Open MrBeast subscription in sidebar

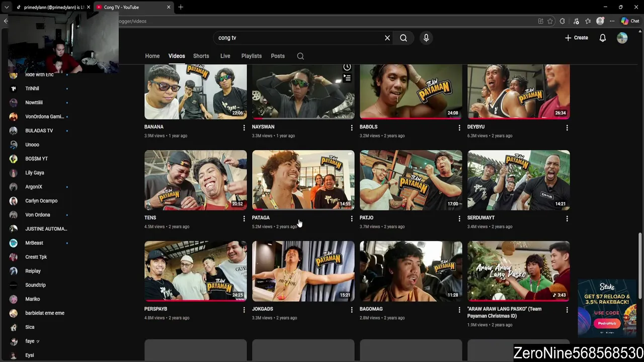(34, 243)
